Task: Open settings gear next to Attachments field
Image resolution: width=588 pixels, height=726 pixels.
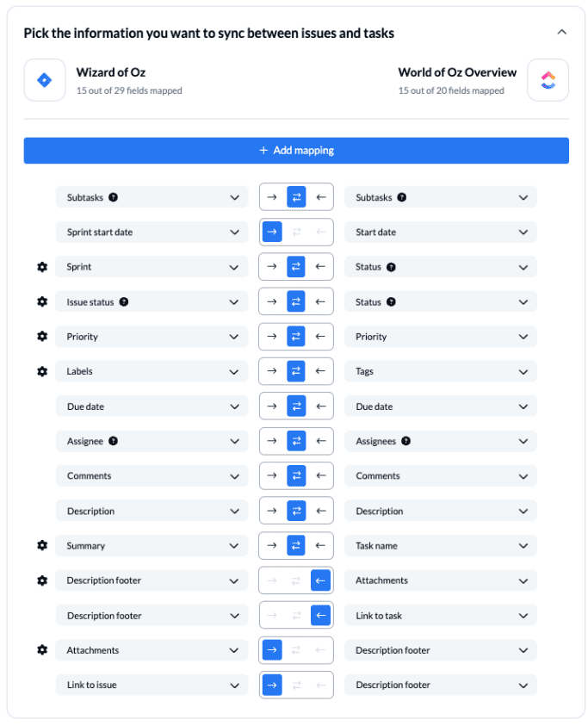Action: 40,649
